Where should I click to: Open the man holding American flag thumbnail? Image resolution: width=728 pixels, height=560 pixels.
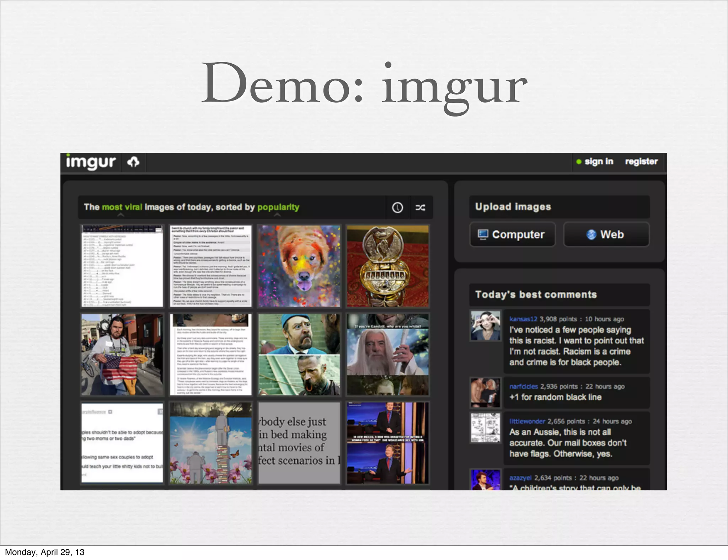click(122, 355)
